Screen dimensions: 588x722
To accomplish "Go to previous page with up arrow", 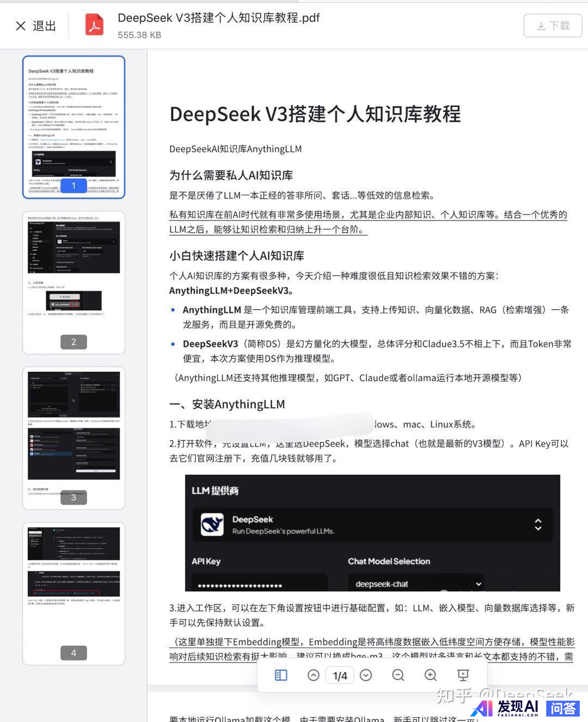I will click(x=314, y=675).
